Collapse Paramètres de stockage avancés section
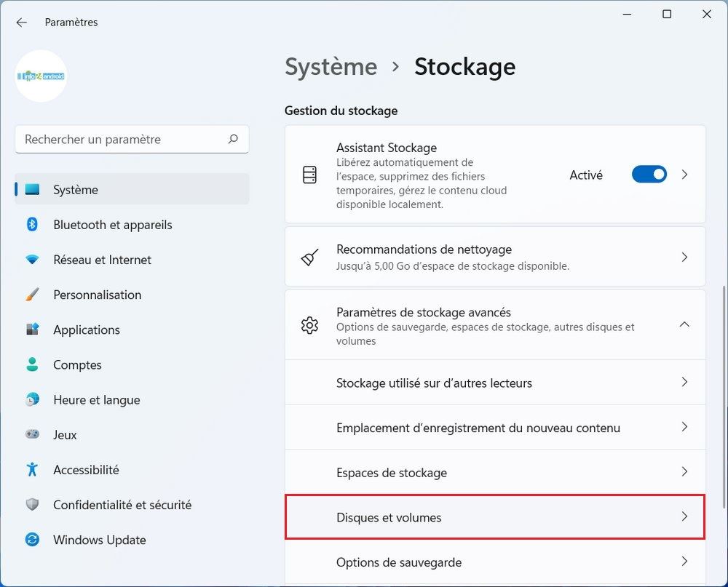Viewport: 728px width, 587px height. point(684,324)
